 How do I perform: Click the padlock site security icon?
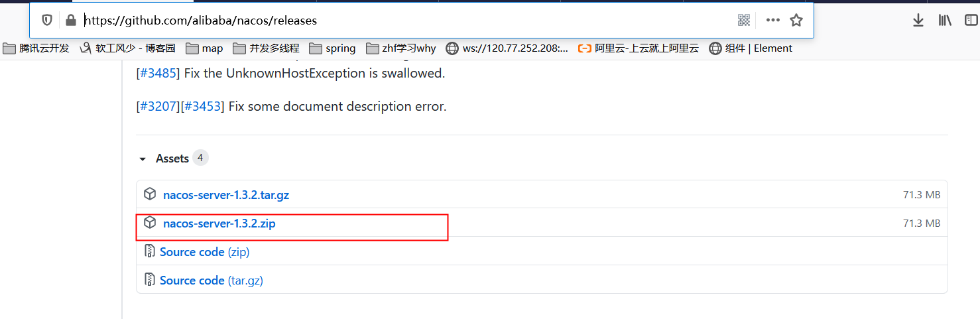point(71,21)
